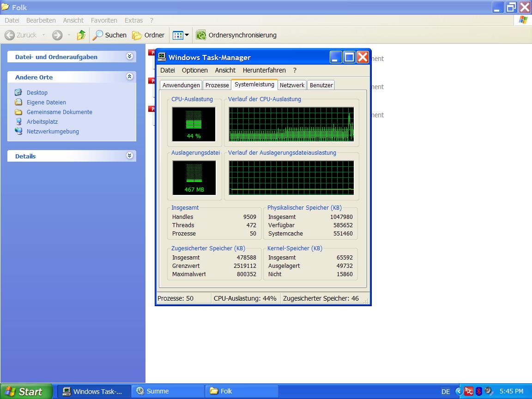This screenshot has width=532, height=399.
Task: Open the Ansicht menu in Task-Manager
Action: [225, 70]
